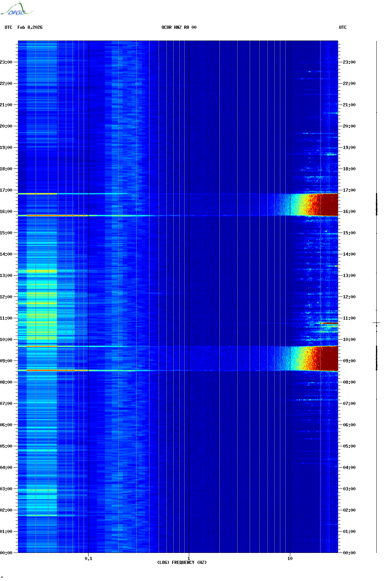Click the UTC label at top right
The image size is (392, 581).
[343, 27]
